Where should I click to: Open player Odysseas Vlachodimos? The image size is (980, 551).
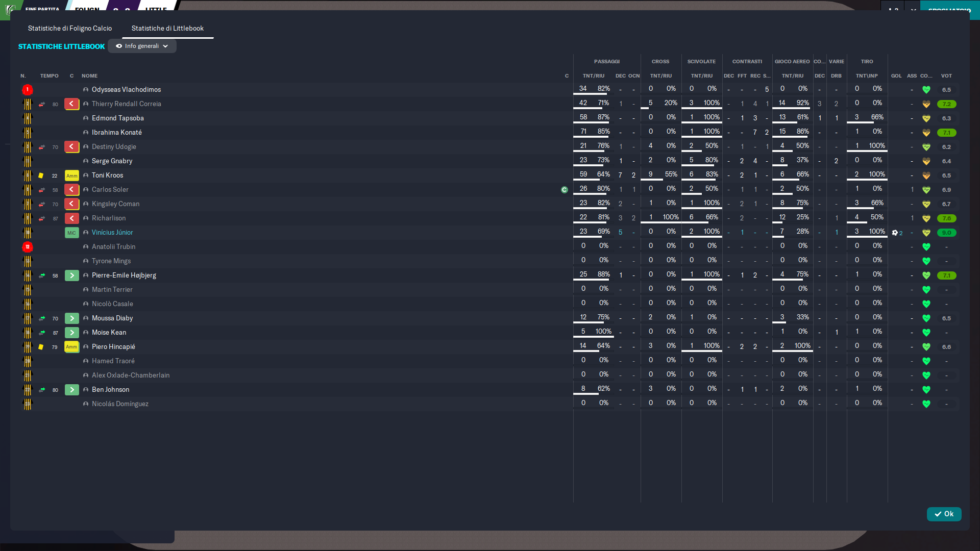click(x=126, y=89)
